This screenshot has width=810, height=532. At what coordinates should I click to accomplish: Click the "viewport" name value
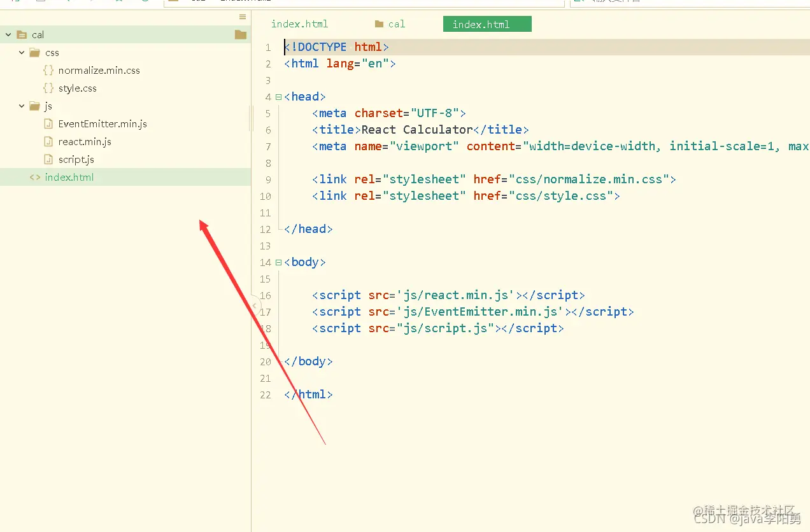pos(425,146)
